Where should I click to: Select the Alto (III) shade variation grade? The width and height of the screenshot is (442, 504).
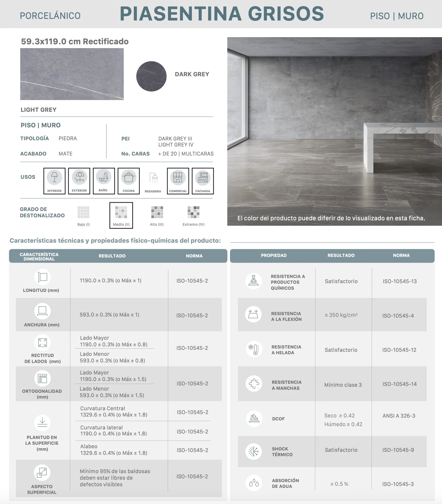tap(157, 216)
